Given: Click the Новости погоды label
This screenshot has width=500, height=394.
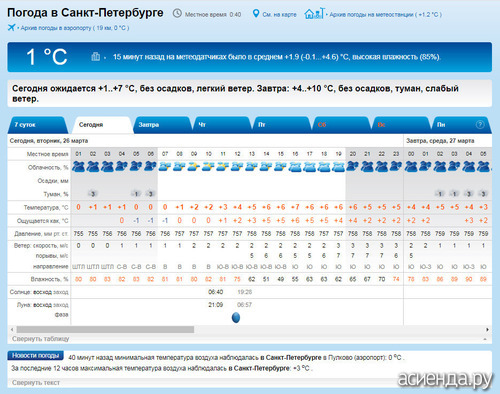Looking at the screenshot, I should point(35,356).
